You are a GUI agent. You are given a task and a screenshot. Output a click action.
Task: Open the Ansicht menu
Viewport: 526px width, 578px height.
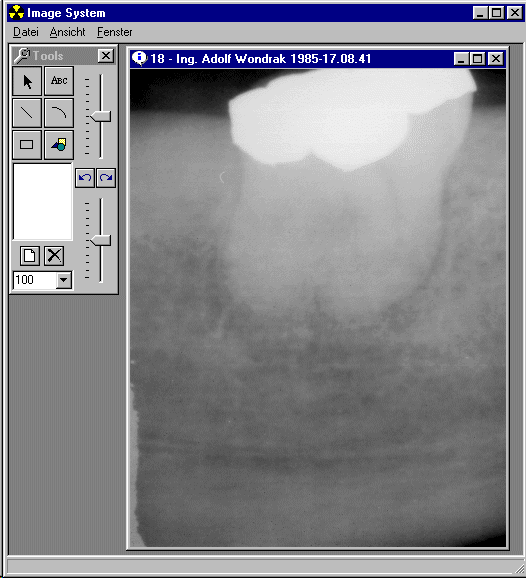(x=67, y=32)
